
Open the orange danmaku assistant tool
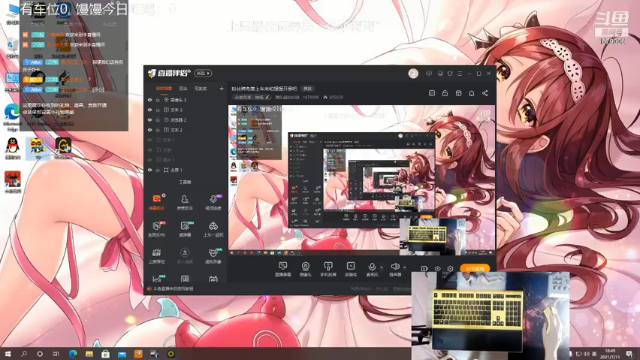156,202
